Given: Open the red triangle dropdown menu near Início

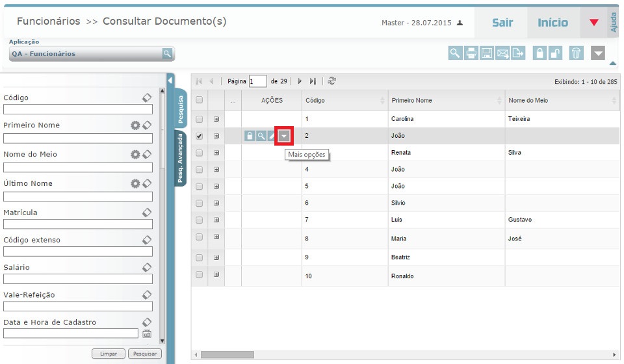Looking at the screenshot, I should coord(593,22).
